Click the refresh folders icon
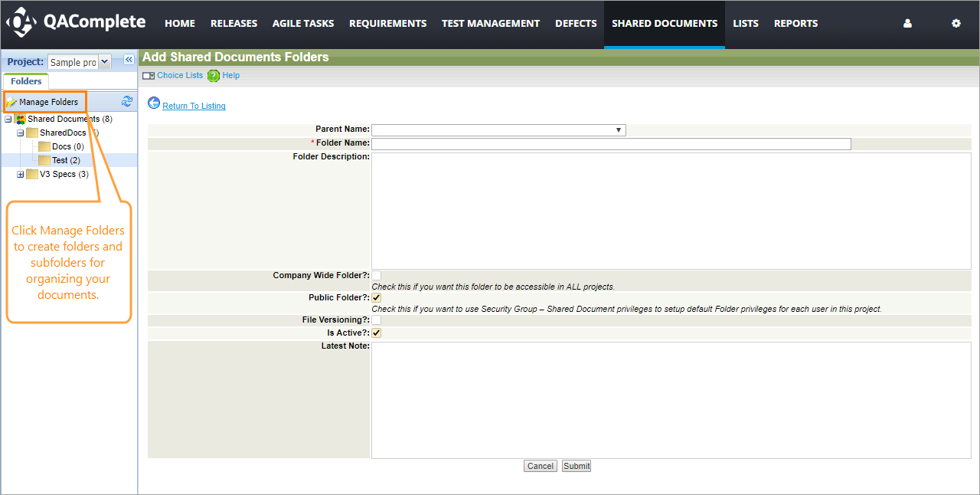Screen dimensions: 980x495 click(x=127, y=101)
